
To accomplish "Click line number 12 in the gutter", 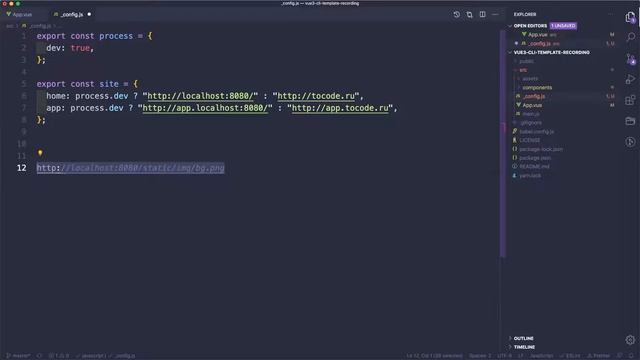I will 22,168.
